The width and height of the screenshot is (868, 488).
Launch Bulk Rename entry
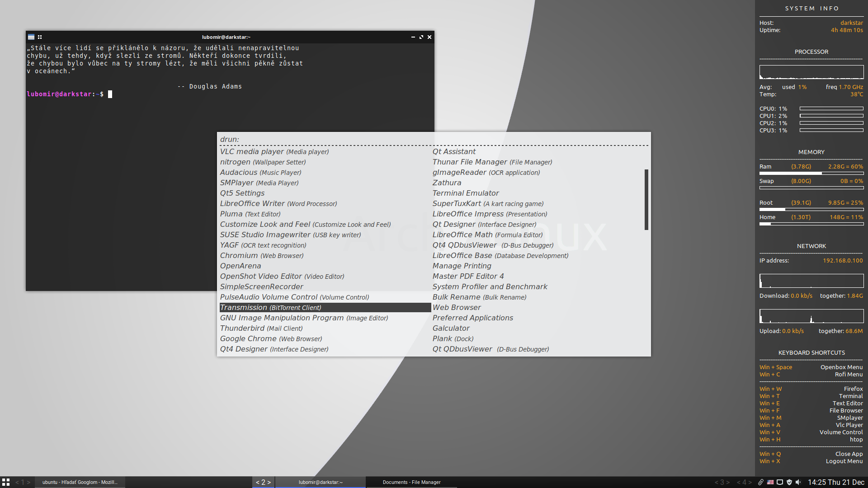[x=538, y=297]
